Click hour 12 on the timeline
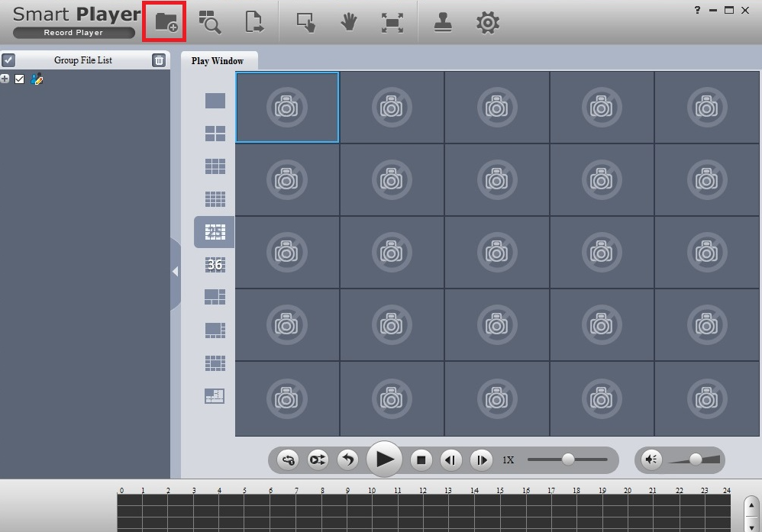 (423, 491)
